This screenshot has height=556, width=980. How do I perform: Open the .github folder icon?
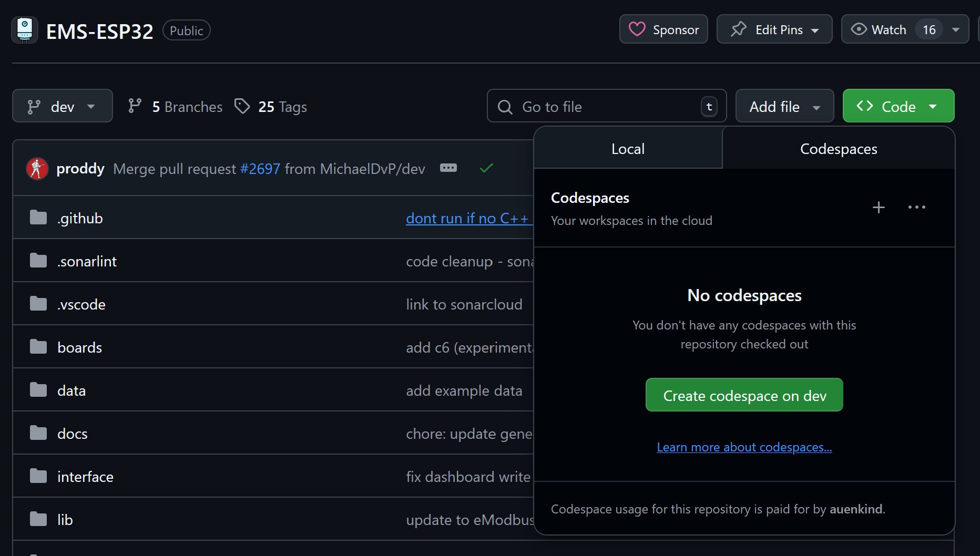[38, 217]
